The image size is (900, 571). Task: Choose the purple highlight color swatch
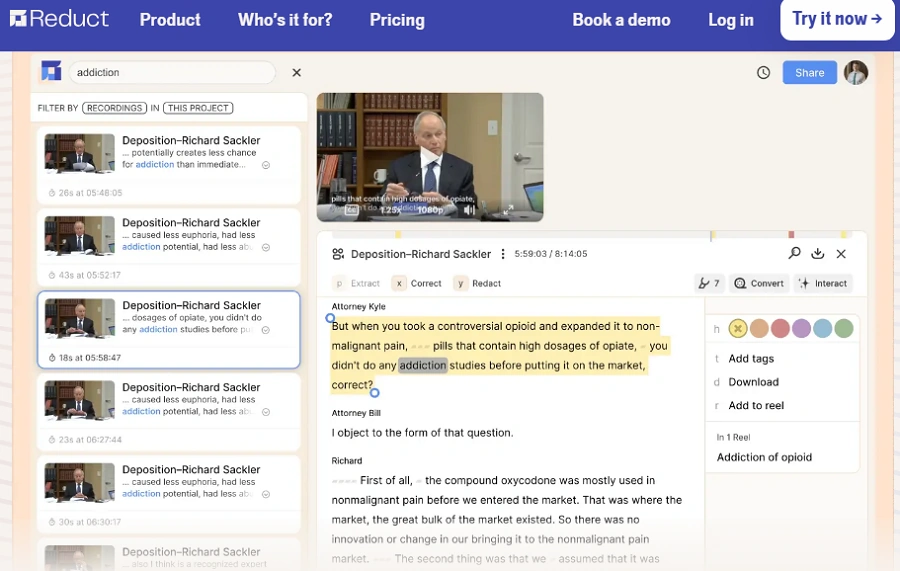pos(801,328)
